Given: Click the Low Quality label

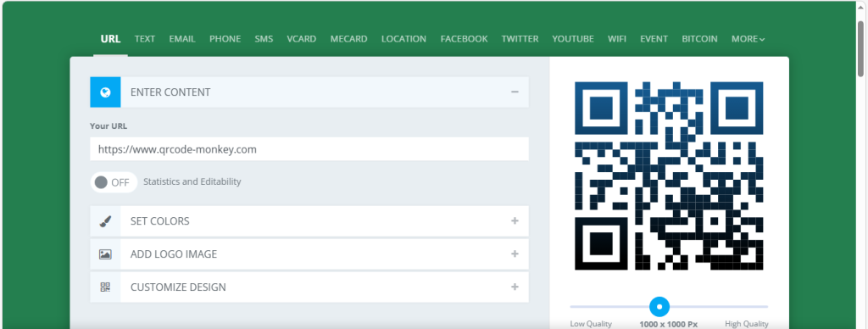Looking at the screenshot, I should click(591, 324).
